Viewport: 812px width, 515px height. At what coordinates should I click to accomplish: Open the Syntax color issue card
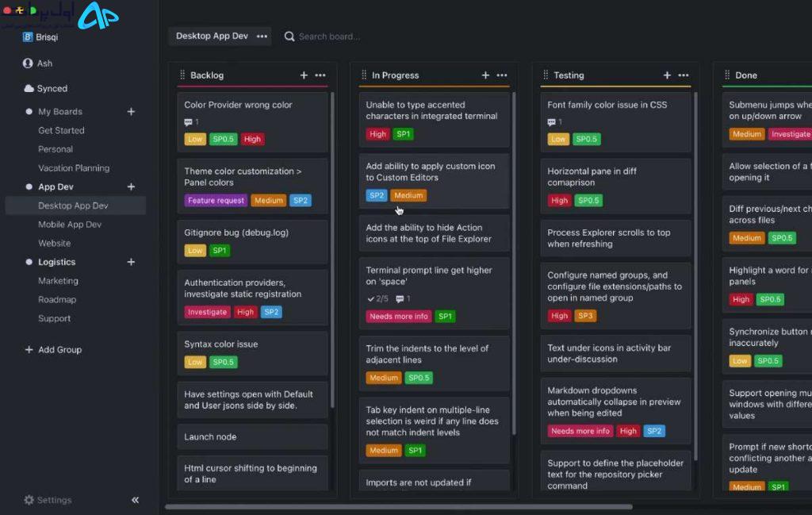[253, 353]
